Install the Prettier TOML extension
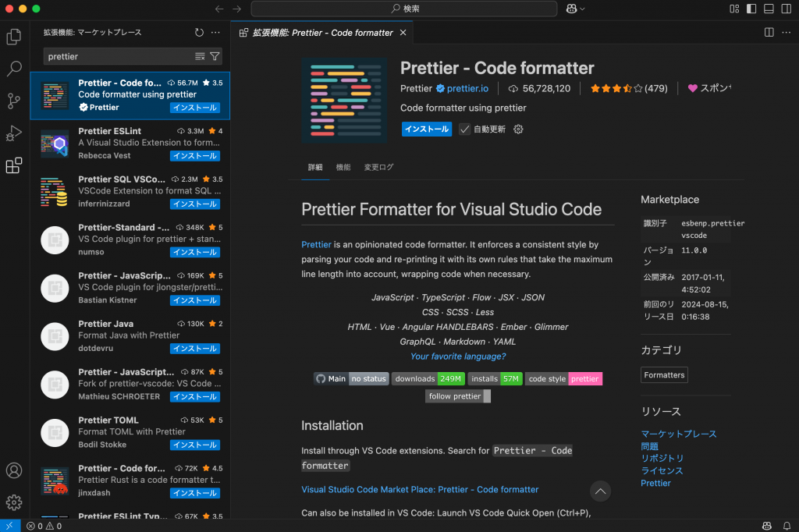Viewport: 799px width, 532px height. (x=194, y=445)
